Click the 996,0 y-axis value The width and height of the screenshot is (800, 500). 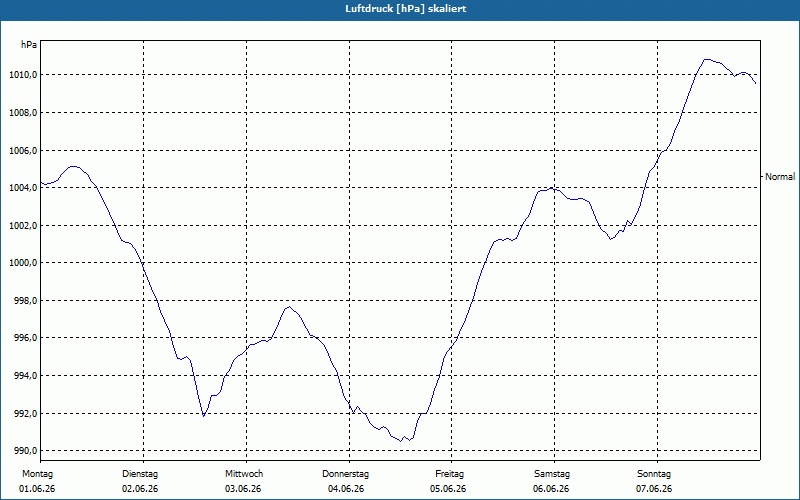point(26,338)
